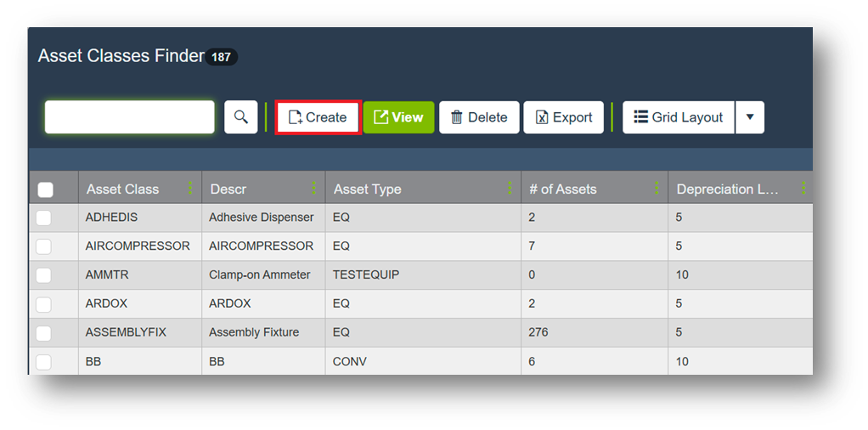Toggle the select-all header checkbox
This screenshot has height=430, width=868.
click(46, 190)
